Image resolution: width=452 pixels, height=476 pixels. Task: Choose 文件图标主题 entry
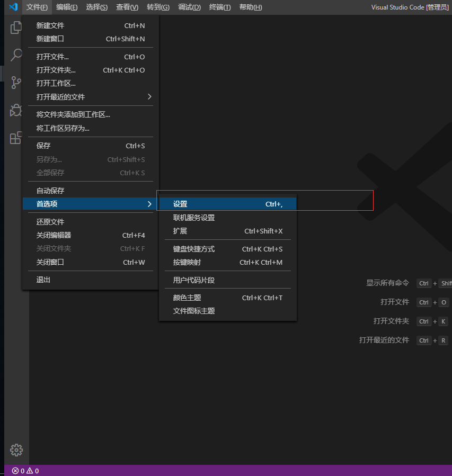[x=227, y=311]
